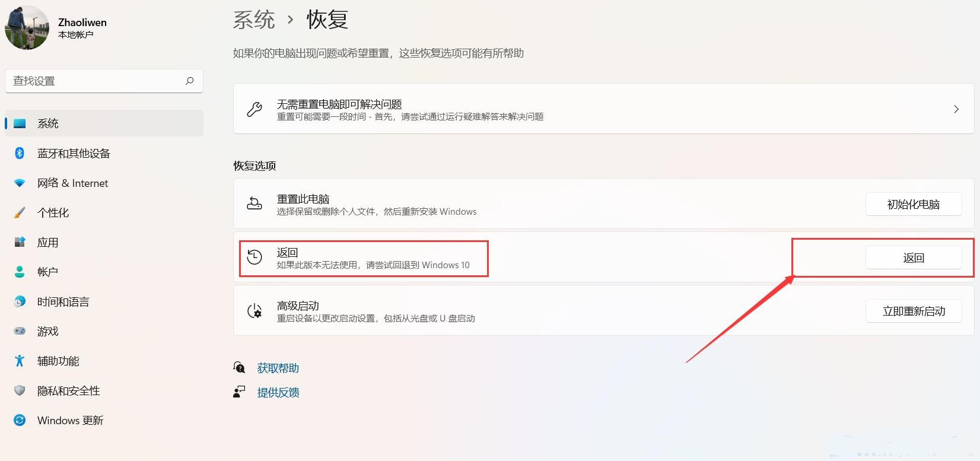
Task: Expand the 无需重置电脑即可解决问题 chevron
Action: tap(956, 109)
